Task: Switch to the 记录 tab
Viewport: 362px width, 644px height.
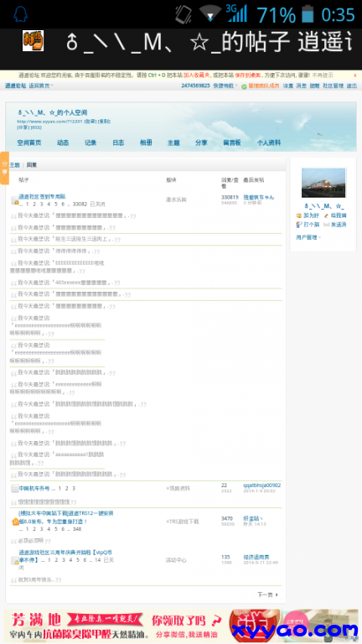Action: pyautogui.click(x=90, y=143)
